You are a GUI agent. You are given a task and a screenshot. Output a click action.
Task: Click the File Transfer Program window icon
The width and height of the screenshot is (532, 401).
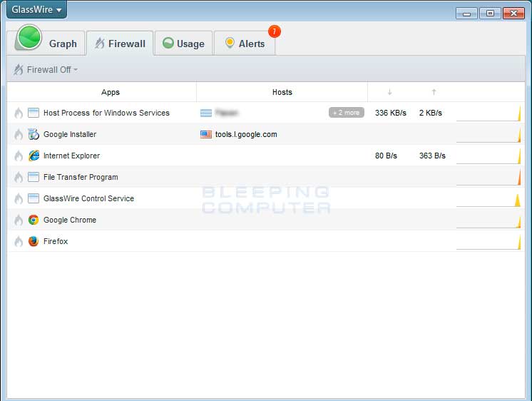[34, 177]
